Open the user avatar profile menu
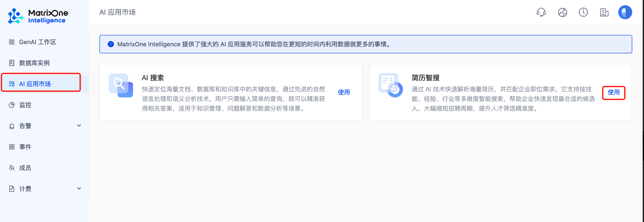The width and height of the screenshot is (644, 222). click(625, 12)
